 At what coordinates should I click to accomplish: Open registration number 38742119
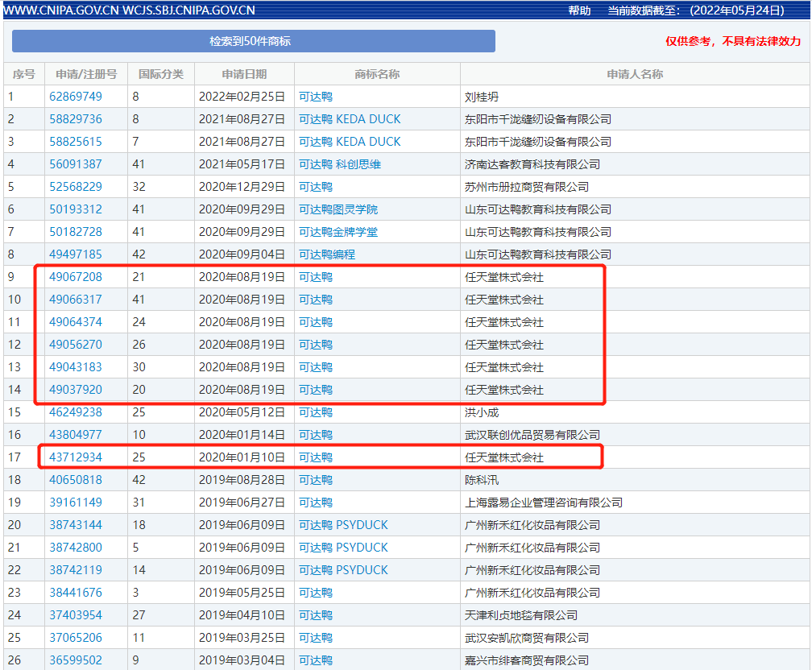76,570
